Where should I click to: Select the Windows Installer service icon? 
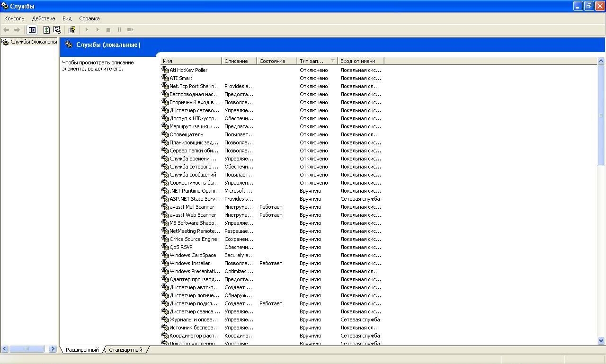click(x=165, y=263)
